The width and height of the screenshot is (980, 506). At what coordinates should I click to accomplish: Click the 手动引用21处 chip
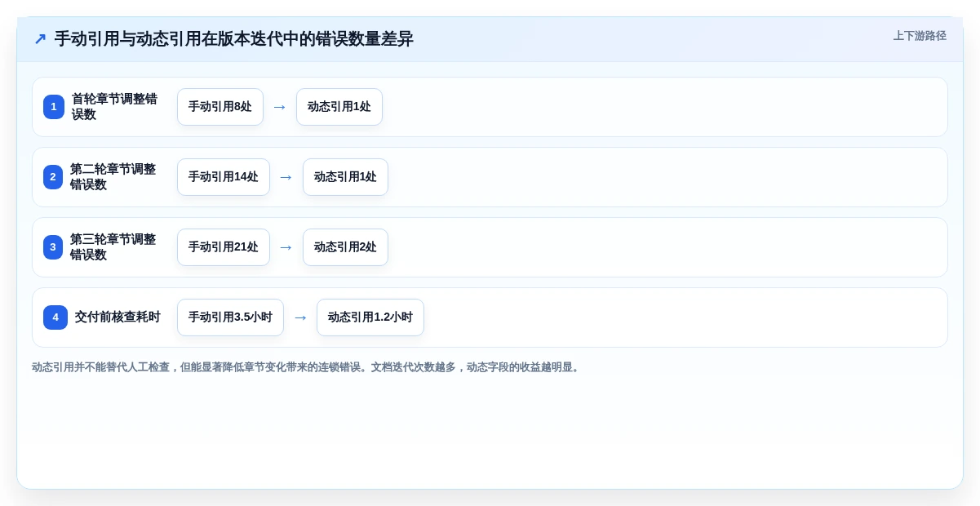[x=224, y=247]
